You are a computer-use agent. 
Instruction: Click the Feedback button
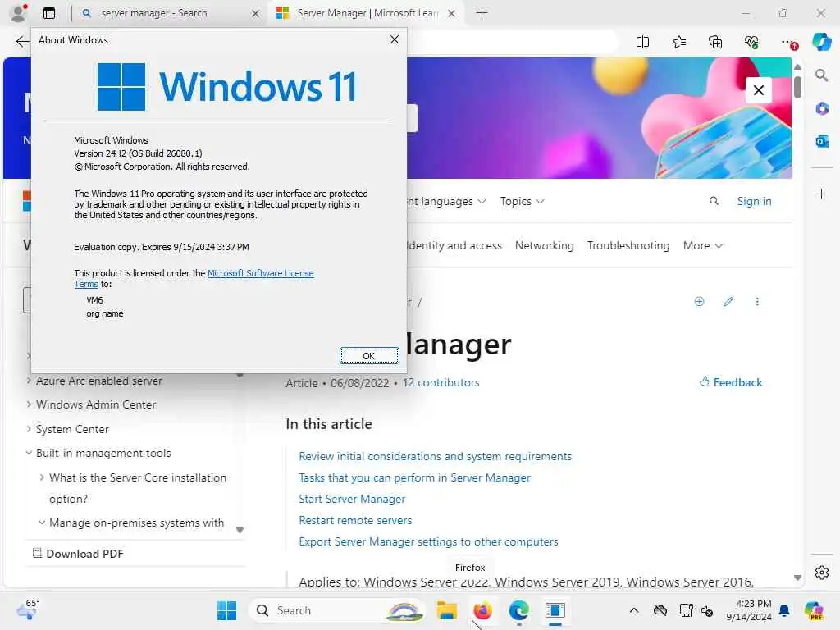(x=731, y=382)
